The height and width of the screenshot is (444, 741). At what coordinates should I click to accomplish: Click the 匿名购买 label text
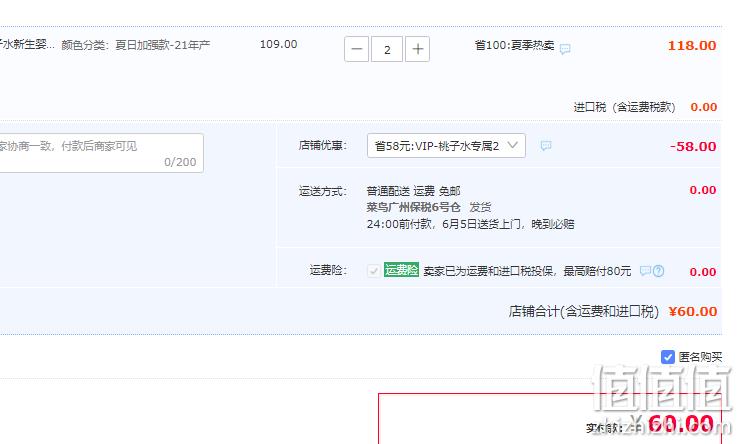(700, 357)
